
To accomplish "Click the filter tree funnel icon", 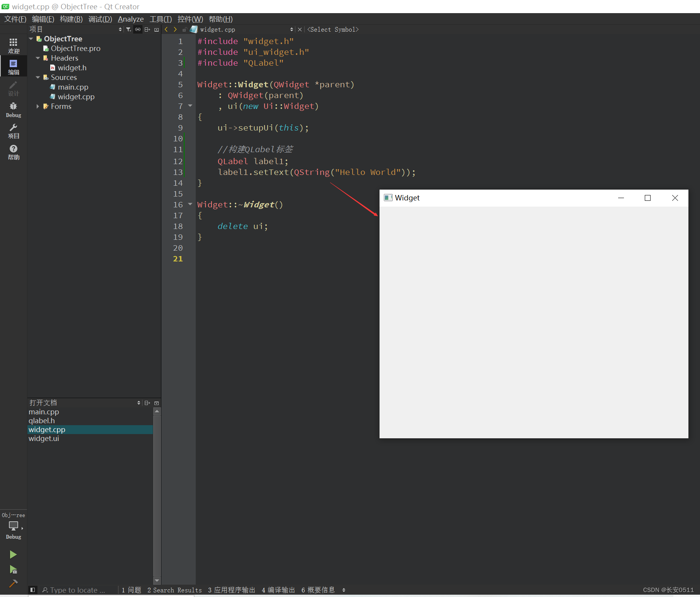I will pyautogui.click(x=129, y=29).
